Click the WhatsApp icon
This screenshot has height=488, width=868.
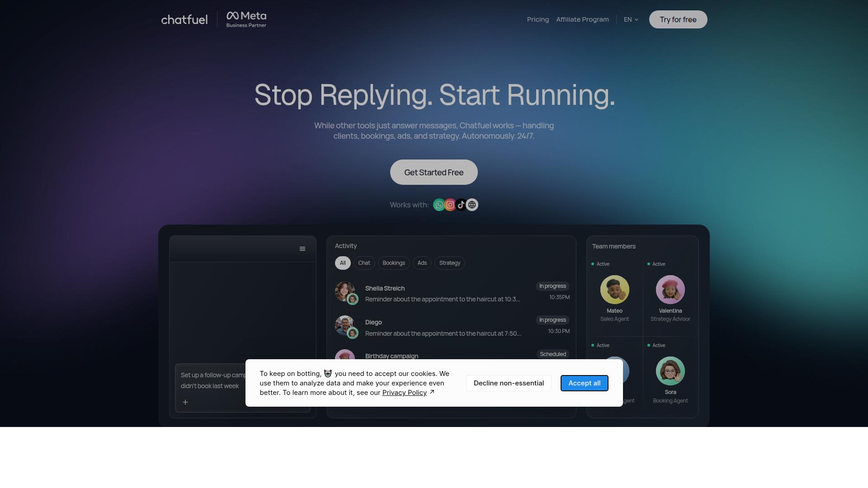coord(439,205)
